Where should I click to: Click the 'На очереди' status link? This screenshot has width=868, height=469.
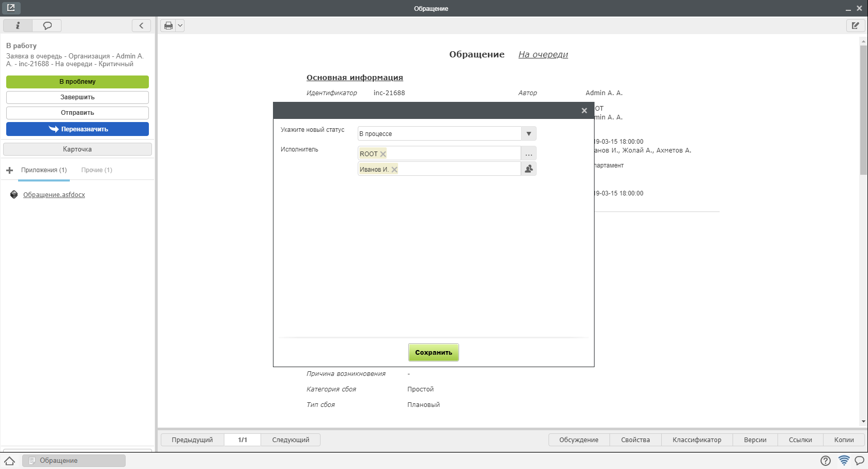pos(543,55)
